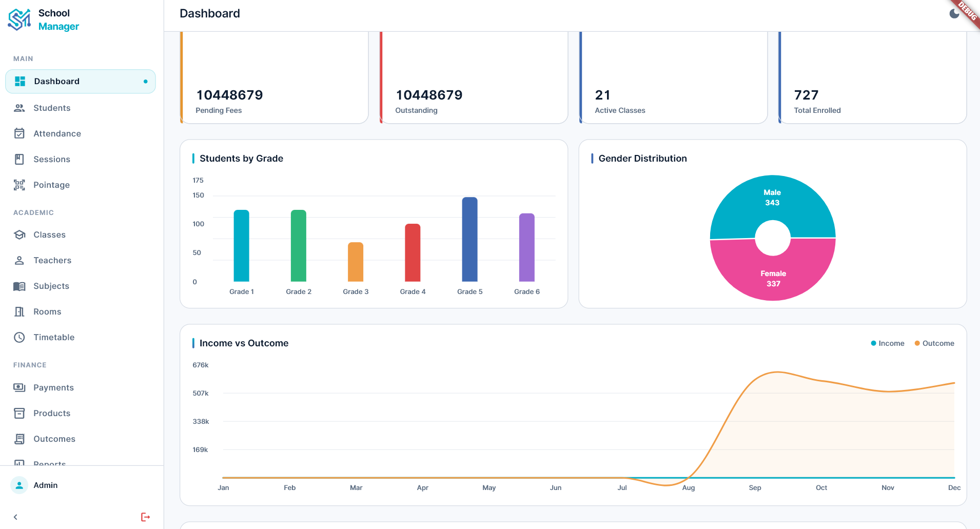The image size is (980, 529).
Task: Navigate to Pointage section
Action: [81, 185]
